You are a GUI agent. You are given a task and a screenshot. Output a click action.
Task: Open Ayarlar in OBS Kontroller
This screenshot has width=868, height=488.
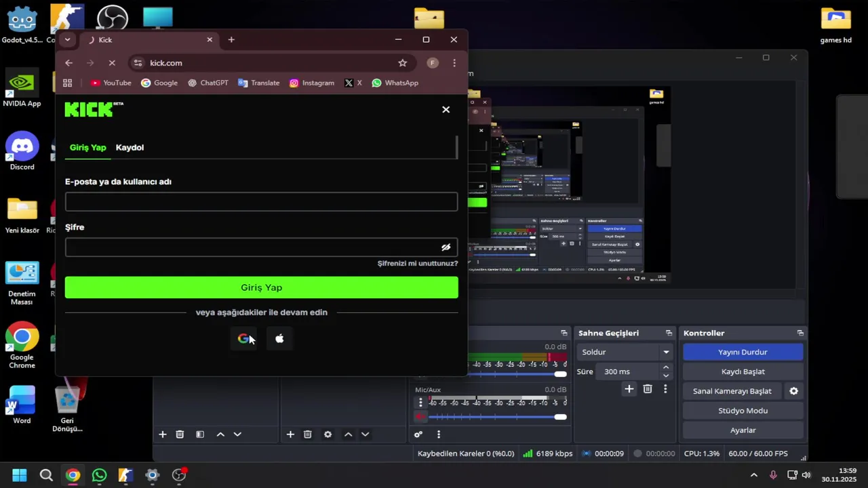click(743, 430)
